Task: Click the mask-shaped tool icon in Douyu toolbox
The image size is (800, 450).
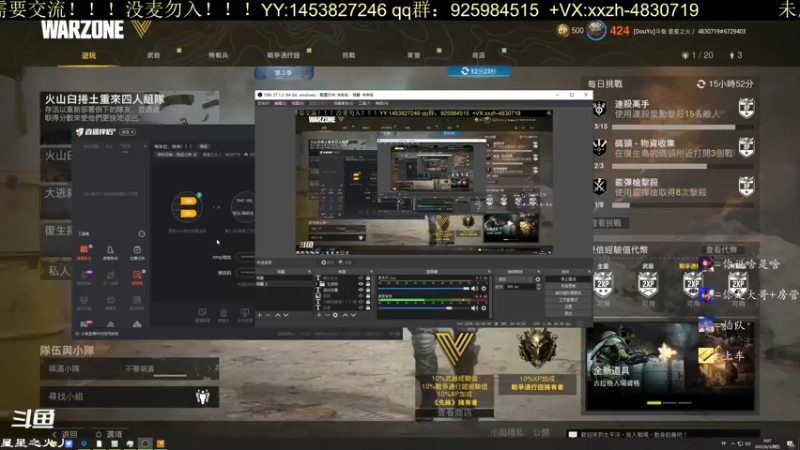Action: 84,299
